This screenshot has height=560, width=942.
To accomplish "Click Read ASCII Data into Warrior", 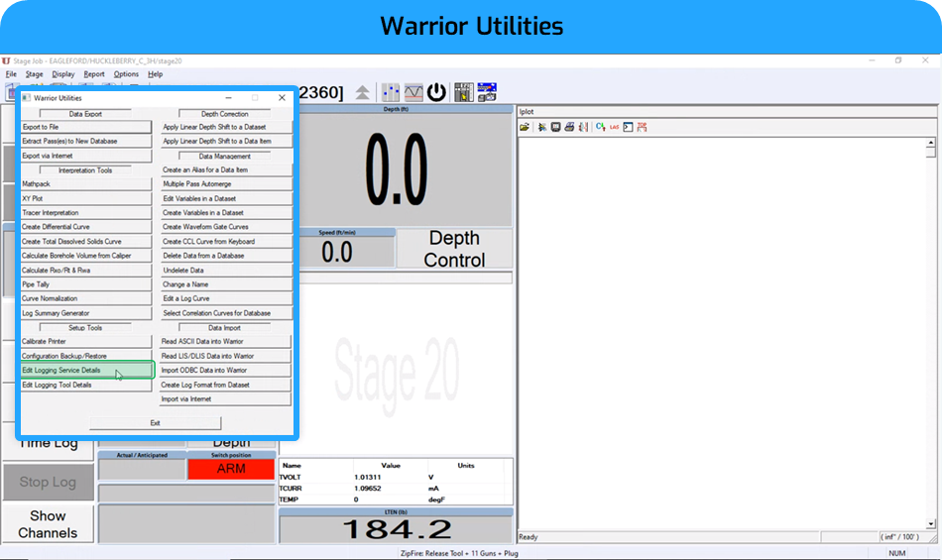I will [x=225, y=342].
